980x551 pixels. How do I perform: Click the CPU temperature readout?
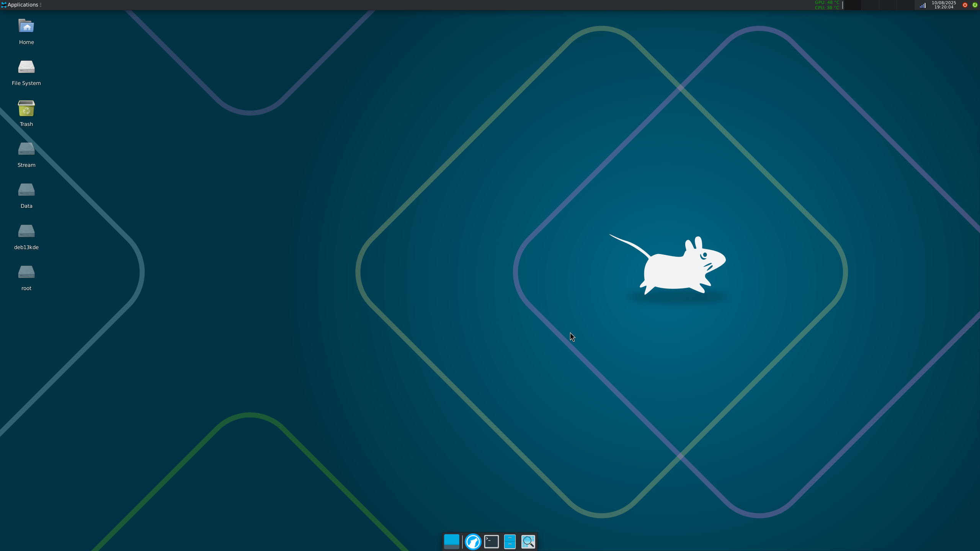pos(827,8)
